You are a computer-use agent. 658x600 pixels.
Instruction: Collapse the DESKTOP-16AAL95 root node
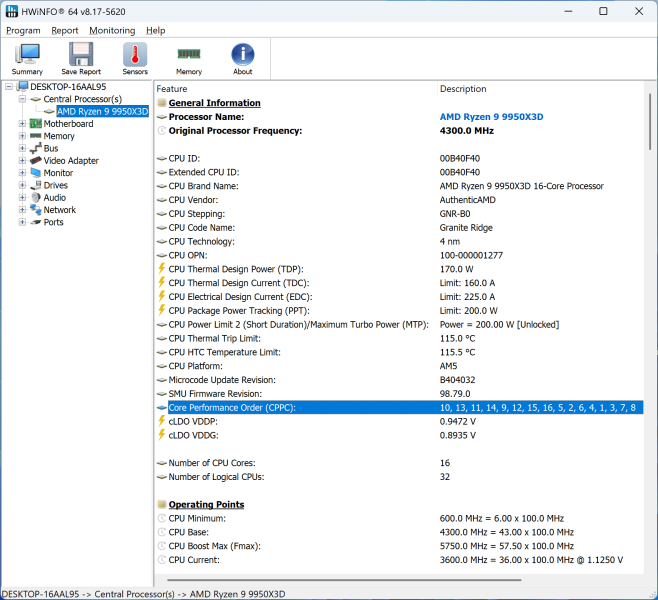(10, 87)
